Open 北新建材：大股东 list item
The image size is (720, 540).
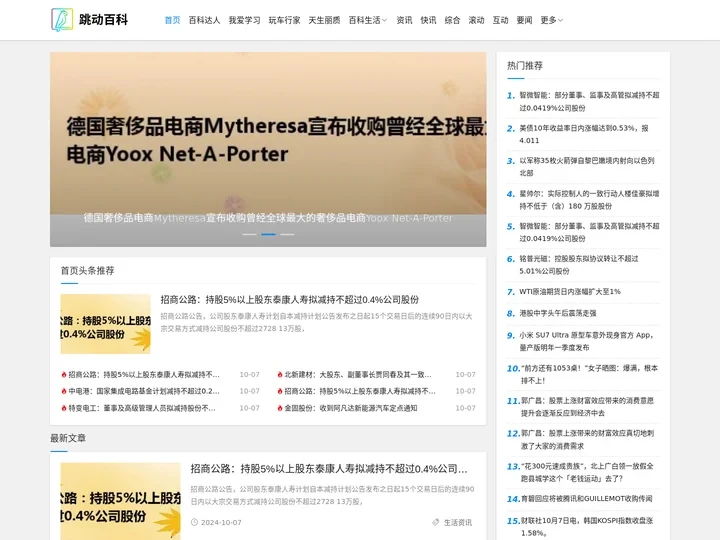point(358,375)
